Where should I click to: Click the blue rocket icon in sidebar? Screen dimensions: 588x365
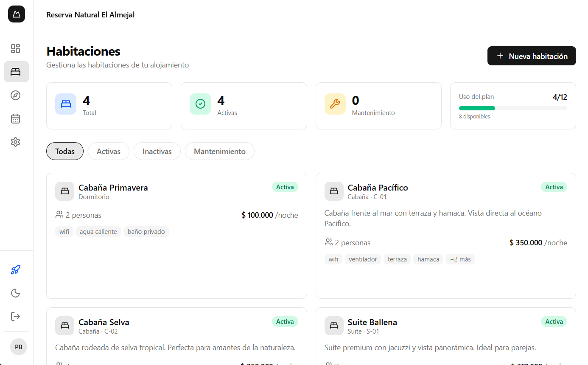pyautogui.click(x=16, y=270)
